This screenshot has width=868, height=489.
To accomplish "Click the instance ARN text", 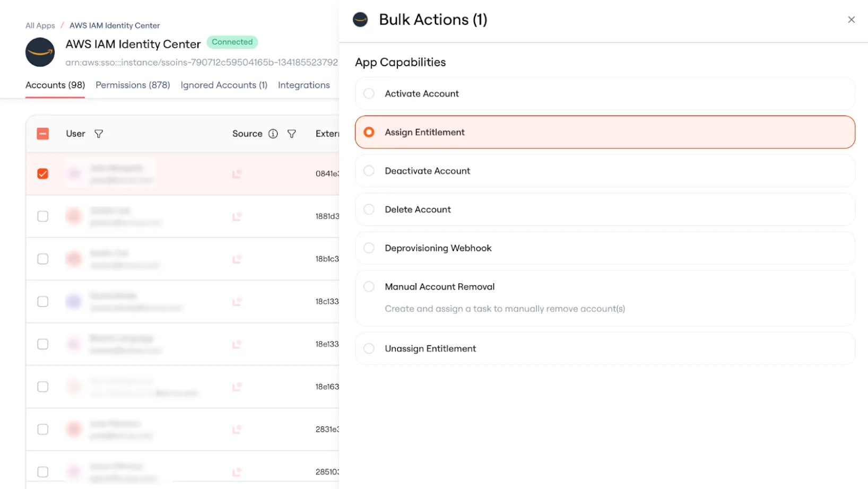I will (202, 63).
